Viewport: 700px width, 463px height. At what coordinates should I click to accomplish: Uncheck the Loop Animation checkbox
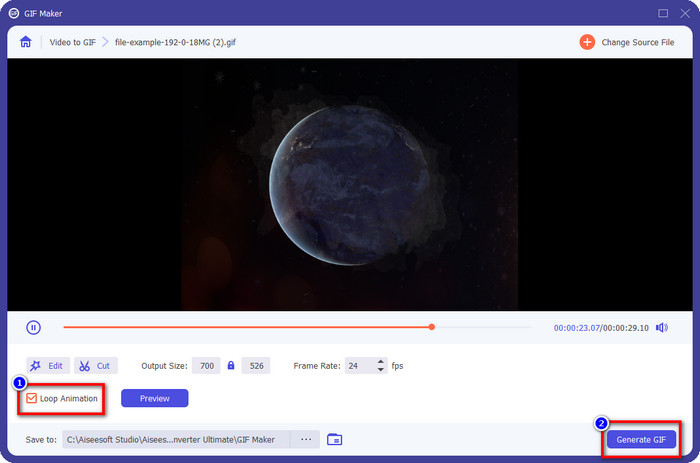click(x=31, y=398)
